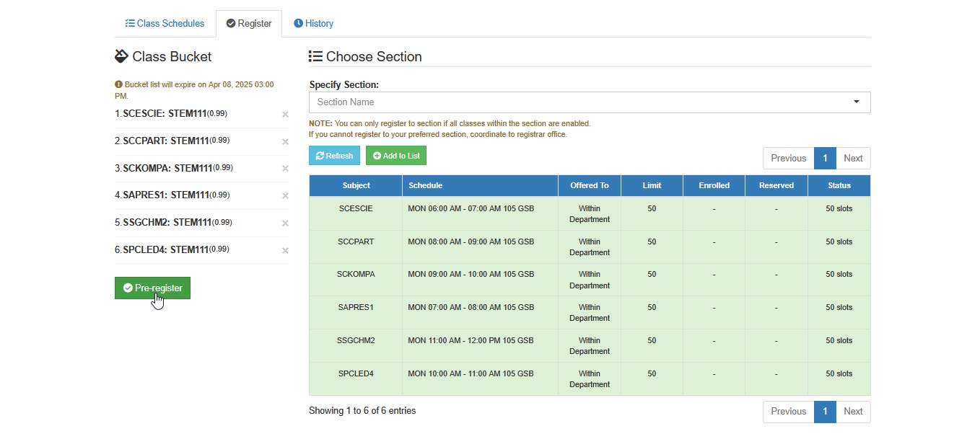Remove SAPRES1 from the class bucket

click(285, 196)
